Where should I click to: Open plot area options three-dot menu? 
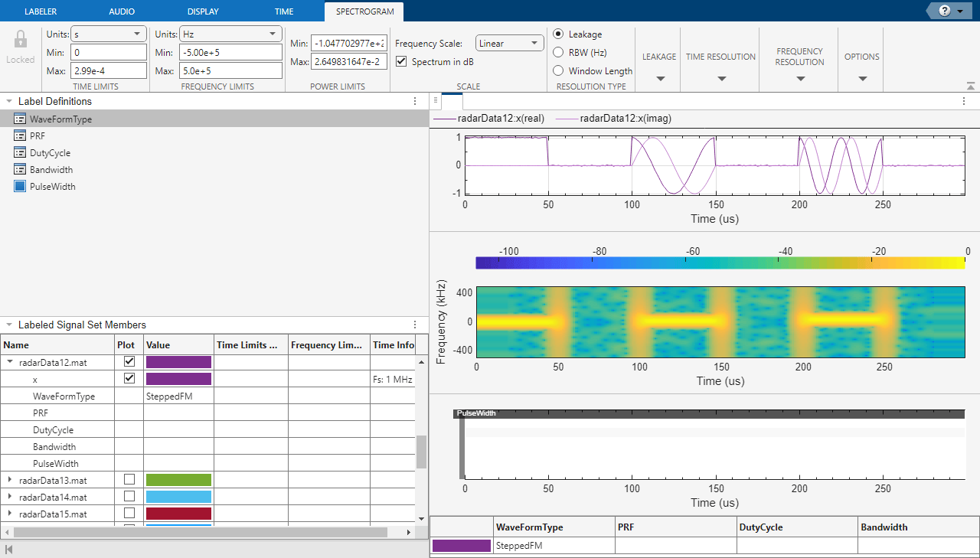click(x=964, y=101)
